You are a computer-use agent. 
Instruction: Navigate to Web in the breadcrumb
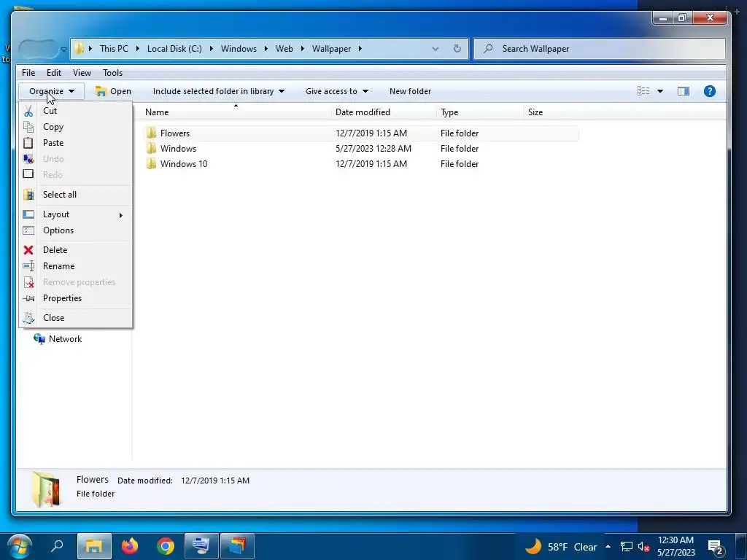click(285, 49)
